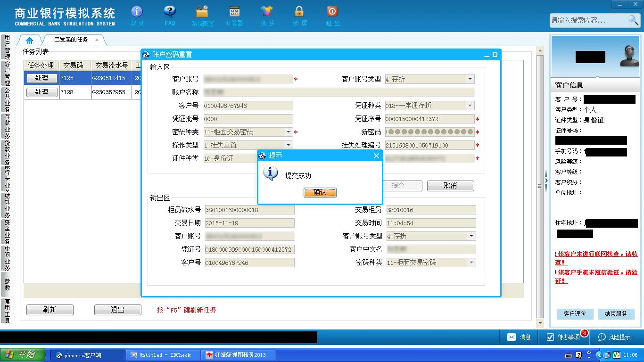Go to the home tab icon
This screenshot has height=362, width=644.
tap(30, 40)
